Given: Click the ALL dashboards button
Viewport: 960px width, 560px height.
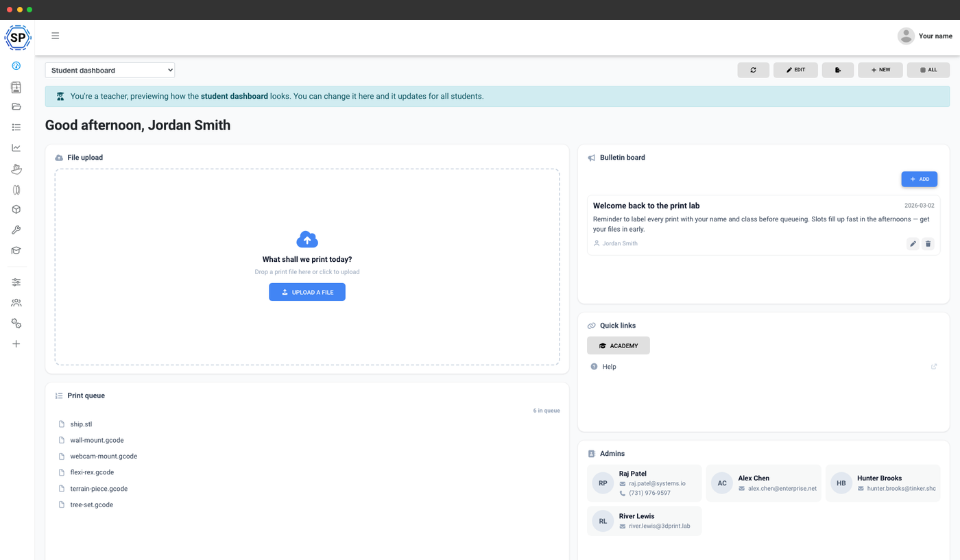Looking at the screenshot, I should tap(928, 70).
